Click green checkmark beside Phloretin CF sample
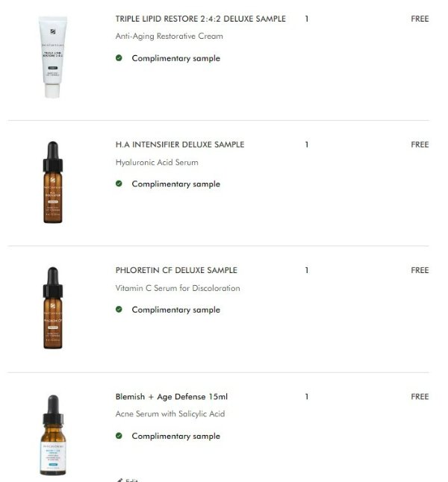The height and width of the screenshot is (482, 448). click(x=119, y=309)
